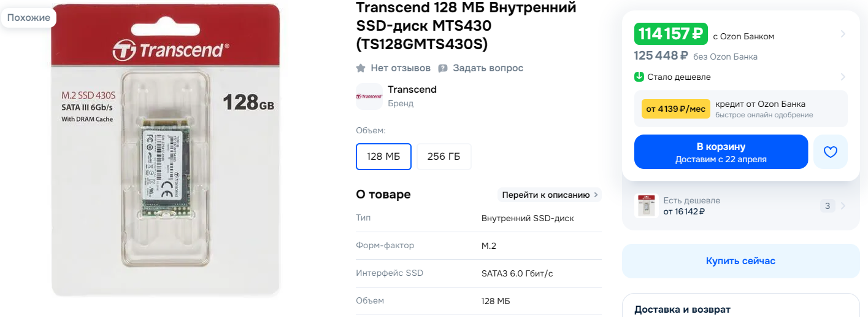Click the question bubble icon
Image resolution: width=868 pixels, height=317 pixels.
pos(443,68)
